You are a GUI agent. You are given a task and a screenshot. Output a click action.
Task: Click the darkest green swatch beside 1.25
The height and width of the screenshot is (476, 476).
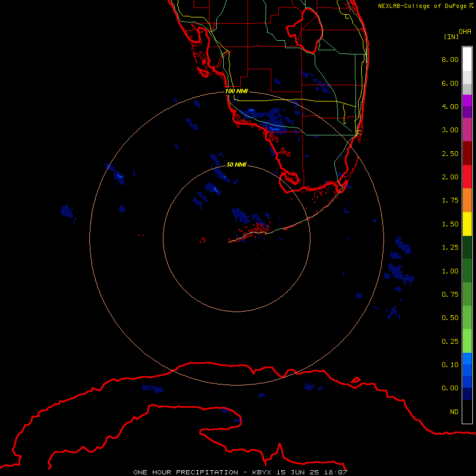tap(467, 247)
